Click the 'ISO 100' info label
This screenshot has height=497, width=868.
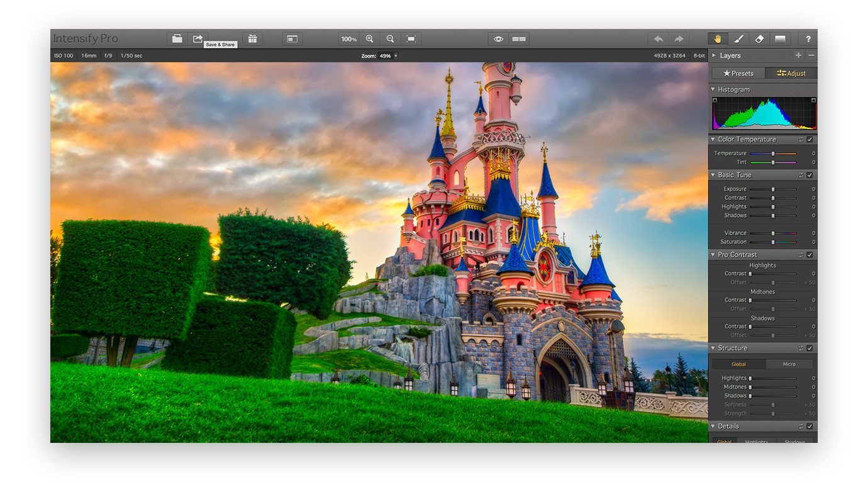point(64,56)
